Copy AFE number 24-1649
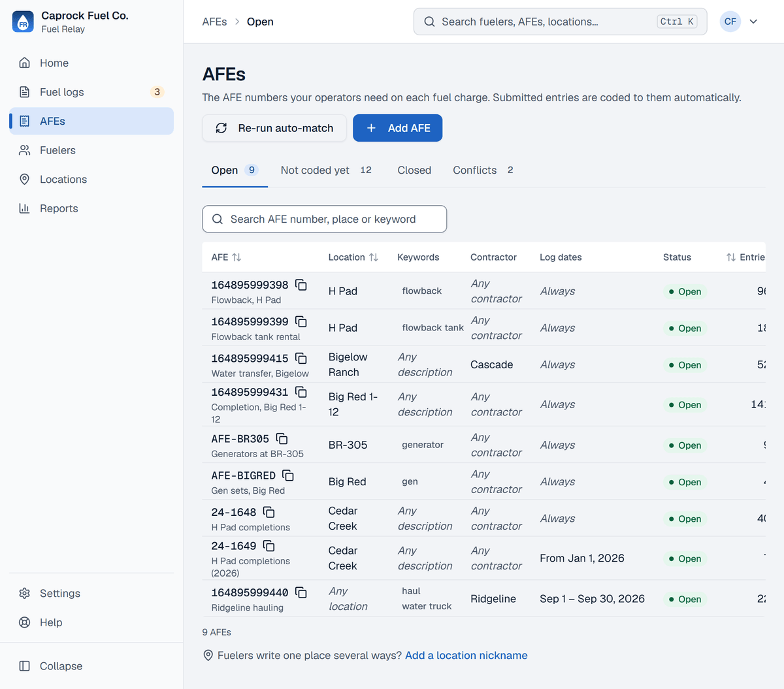This screenshot has width=784, height=689. pyautogui.click(x=269, y=545)
